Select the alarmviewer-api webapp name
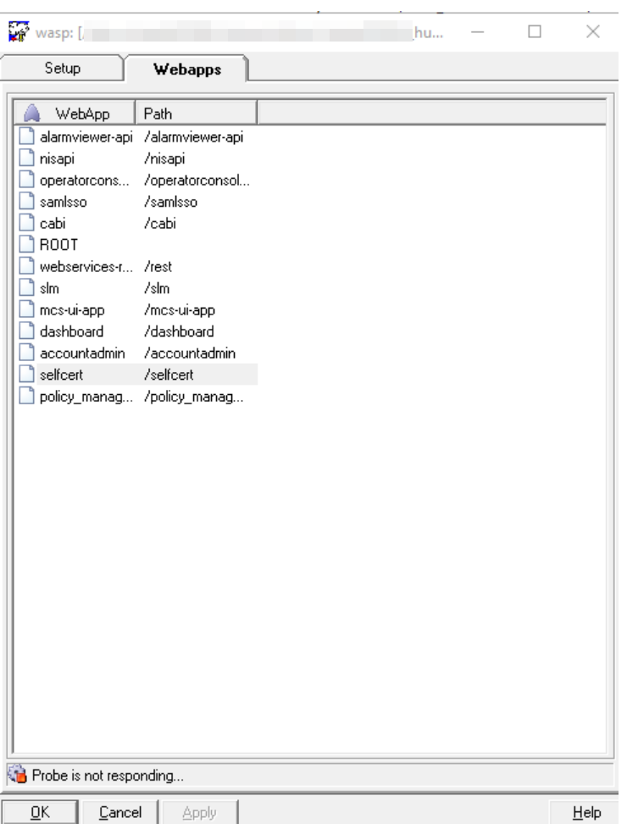 [x=86, y=137]
